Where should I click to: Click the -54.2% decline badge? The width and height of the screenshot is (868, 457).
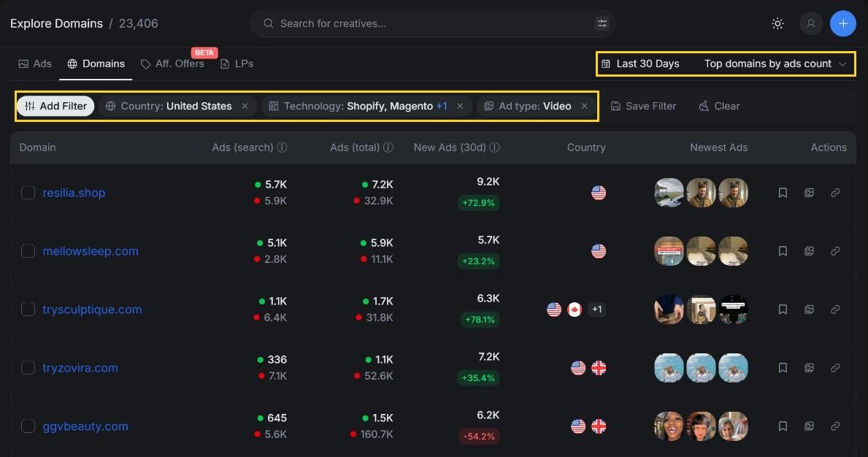coord(479,436)
